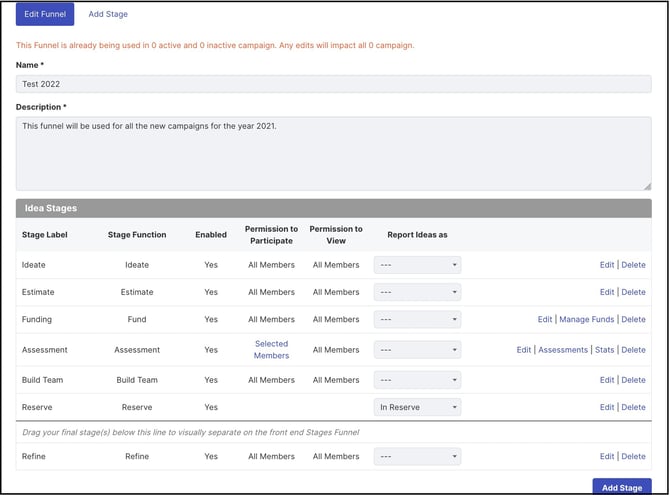Delete the Reserve stage
The height and width of the screenshot is (495, 670).
pos(633,407)
